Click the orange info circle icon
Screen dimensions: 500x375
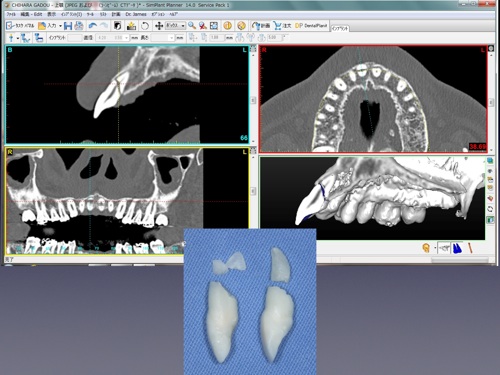228,26
